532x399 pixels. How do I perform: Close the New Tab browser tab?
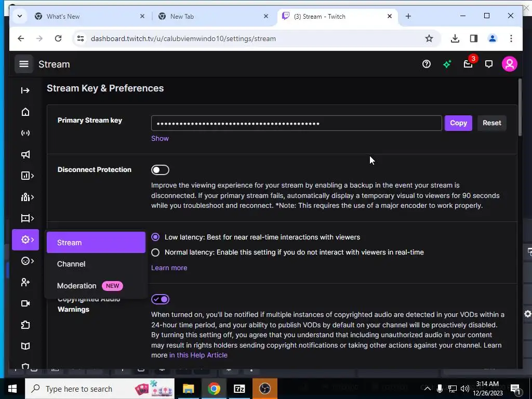coord(266,16)
